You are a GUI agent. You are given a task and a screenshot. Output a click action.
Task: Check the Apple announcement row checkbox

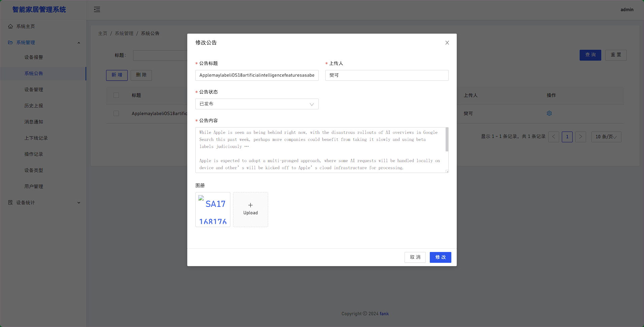pos(116,113)
